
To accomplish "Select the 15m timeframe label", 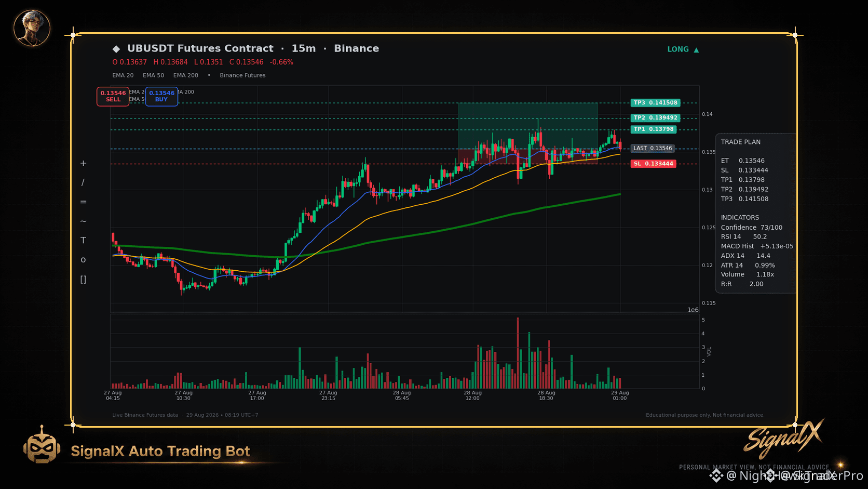I will point(304,48).
